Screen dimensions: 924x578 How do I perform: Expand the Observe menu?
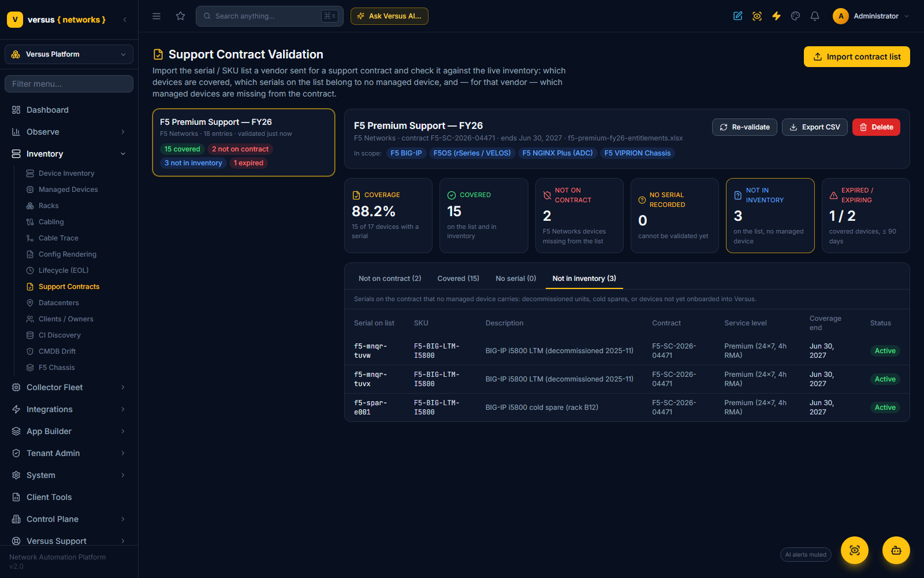69,132
